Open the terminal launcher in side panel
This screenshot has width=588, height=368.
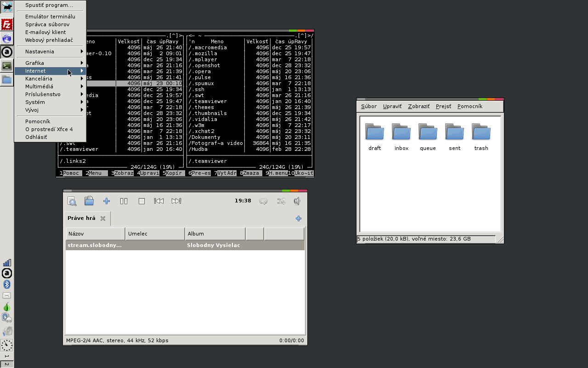point(7,66)
